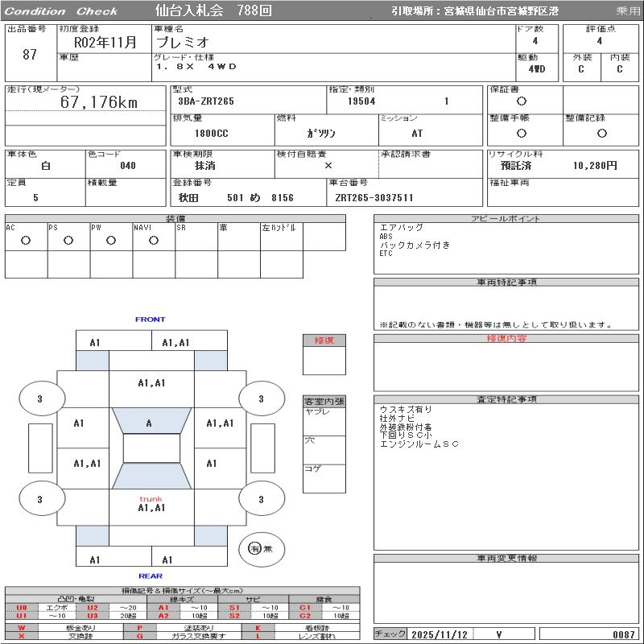Open the 修復内容 section header

click(506, 339)
